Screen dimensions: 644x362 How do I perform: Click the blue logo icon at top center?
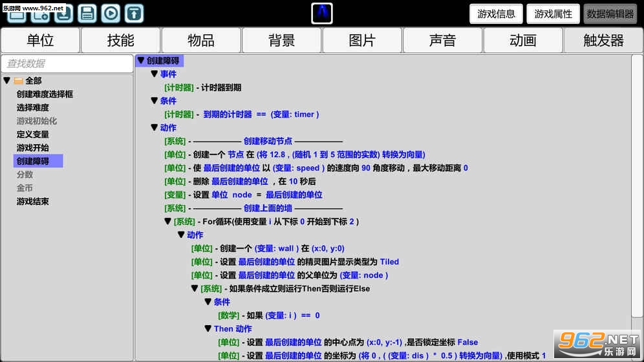click(321, 13)
